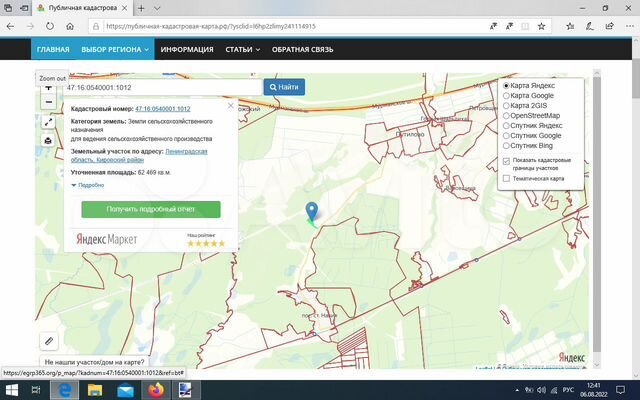Click Не нашли участок/дом на карте button
Viewport: 640px width, 400px height.
pyautogui.click(x=94, y=362)
